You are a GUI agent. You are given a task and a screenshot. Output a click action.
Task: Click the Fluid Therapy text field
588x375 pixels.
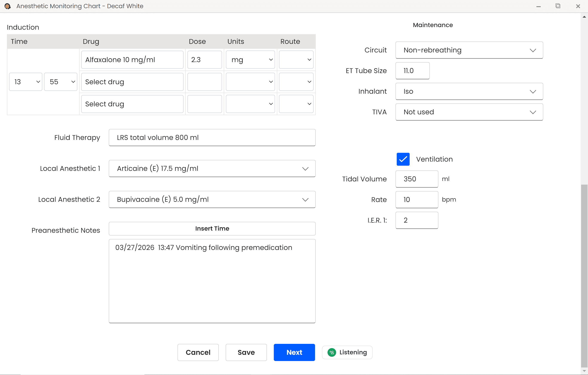(x=212, y=138)
